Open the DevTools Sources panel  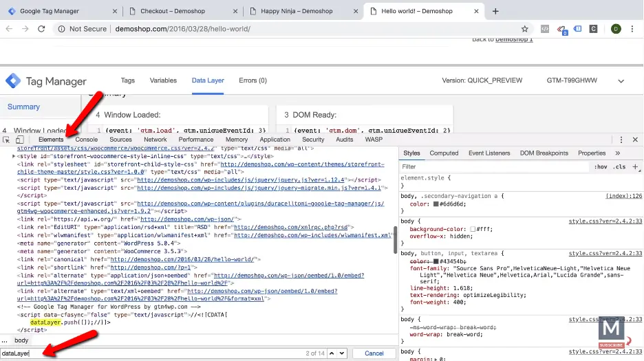120,140
